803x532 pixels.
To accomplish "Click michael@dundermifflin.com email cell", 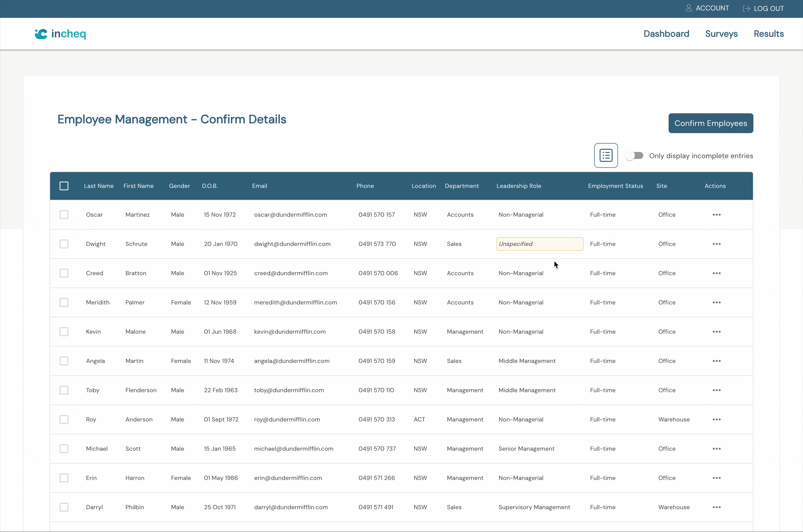I will pyautogui.click(x=294, y=448).
